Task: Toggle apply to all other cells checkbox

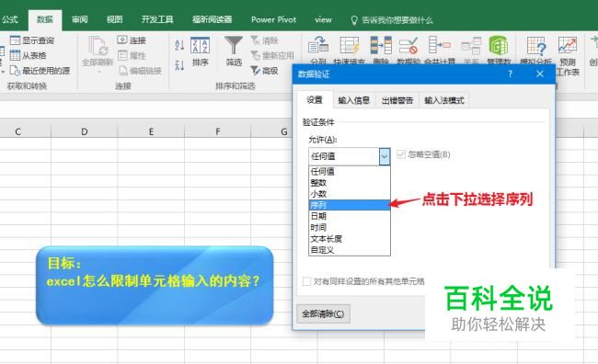Action: (x=306, y=281)
